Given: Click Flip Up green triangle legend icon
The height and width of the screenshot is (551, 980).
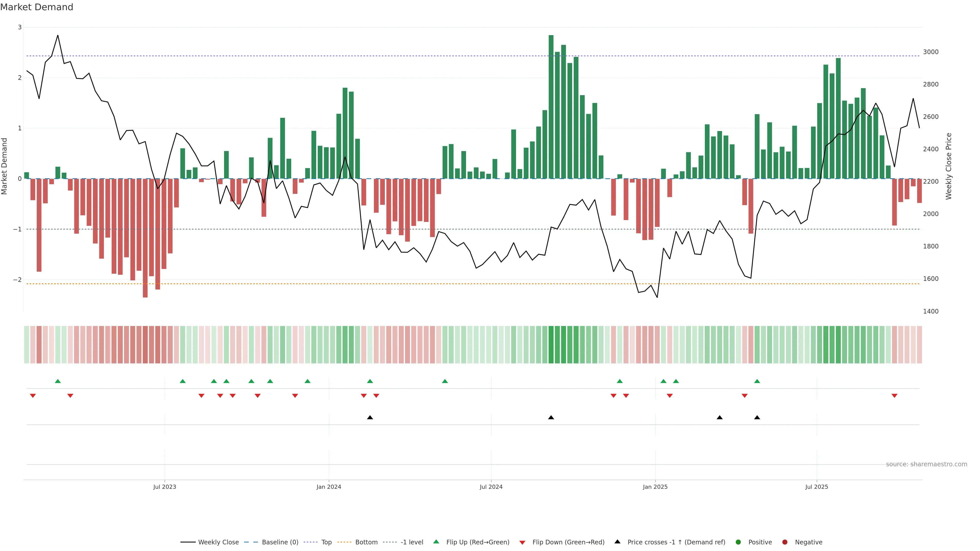Looking at the screenshot, I should click(x=436, y=542).
